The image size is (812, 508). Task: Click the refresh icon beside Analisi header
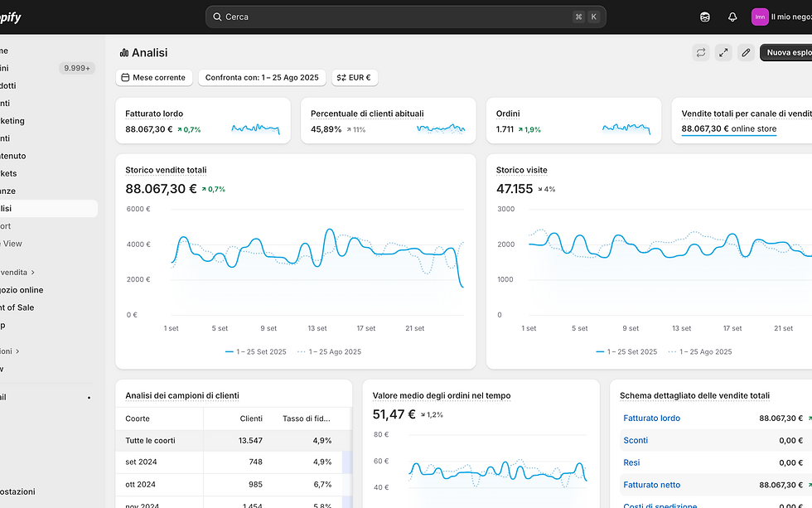click(701, 53)
